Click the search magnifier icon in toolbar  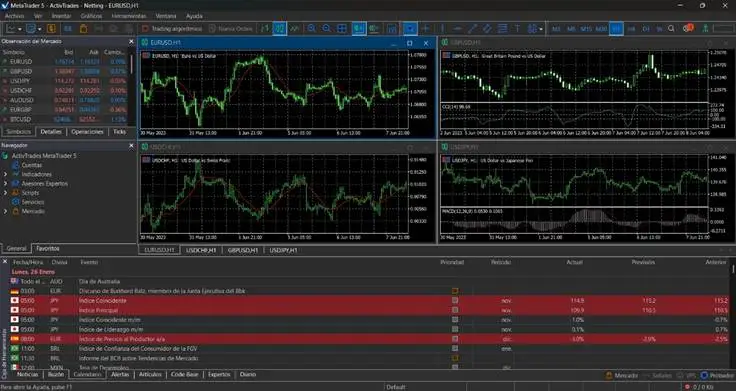click(x=671, y=29)
